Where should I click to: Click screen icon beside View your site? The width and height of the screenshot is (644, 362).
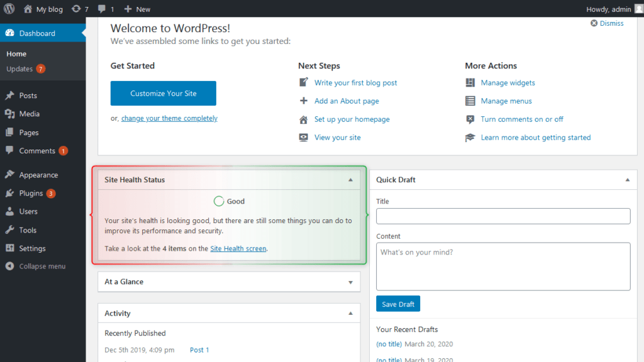pos(304,137)
